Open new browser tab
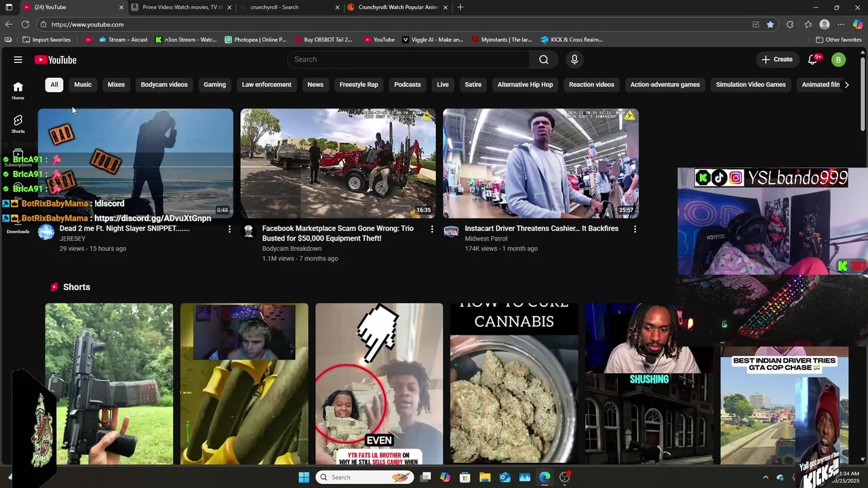This screenshot has height=488, width=868. [x=460, y=7]
